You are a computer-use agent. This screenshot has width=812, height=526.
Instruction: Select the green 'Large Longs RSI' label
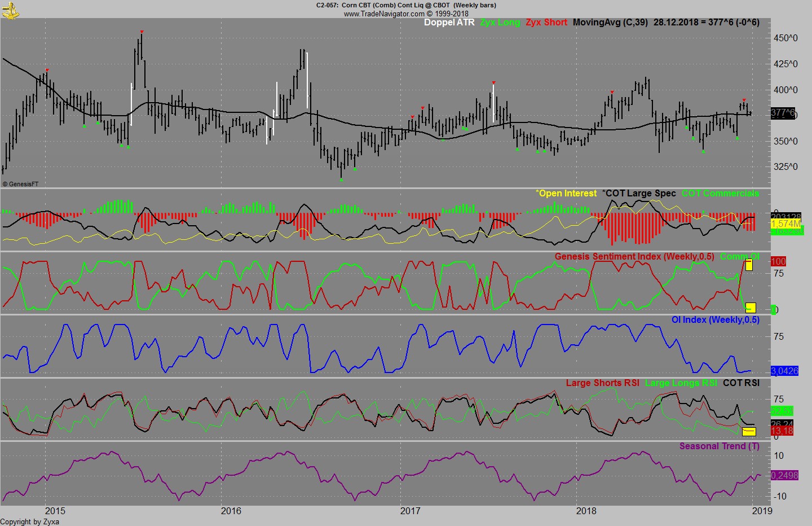tap(681, 383)
